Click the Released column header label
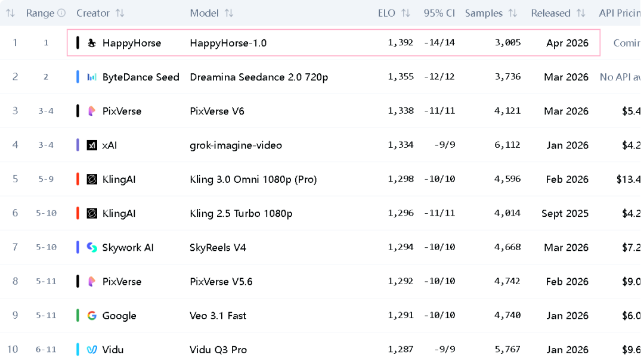Screen dimensions: 644x361 551,13
